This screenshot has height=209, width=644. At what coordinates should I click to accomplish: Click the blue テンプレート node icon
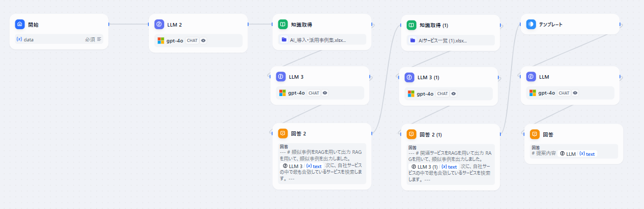point(530,24)
